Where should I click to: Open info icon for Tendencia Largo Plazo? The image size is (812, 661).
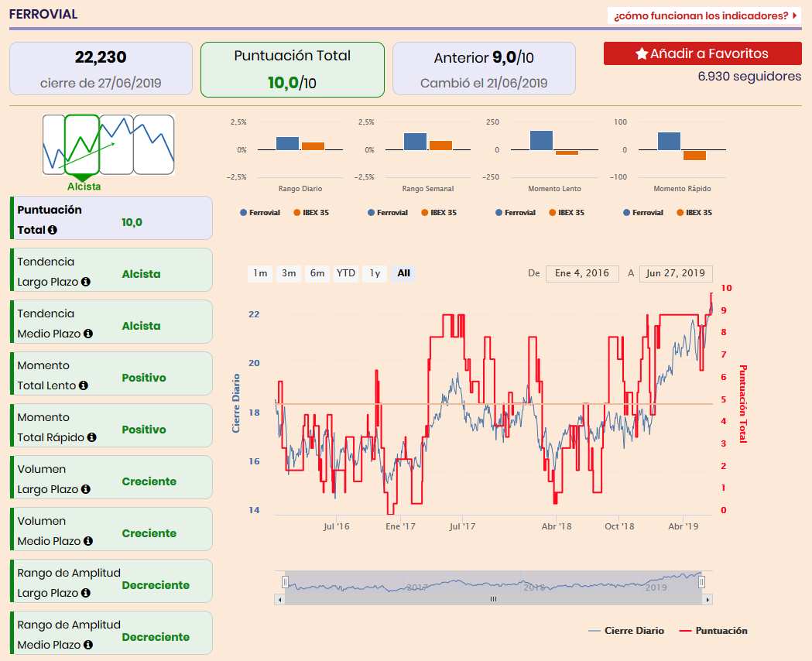[x=86, y=282]
